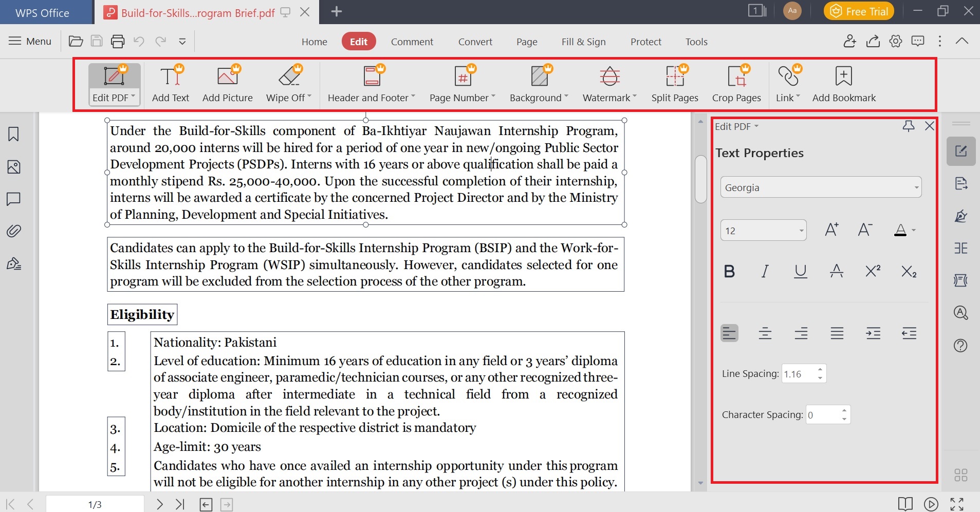
Task: Enable underline for selected text
Action: 800,271
